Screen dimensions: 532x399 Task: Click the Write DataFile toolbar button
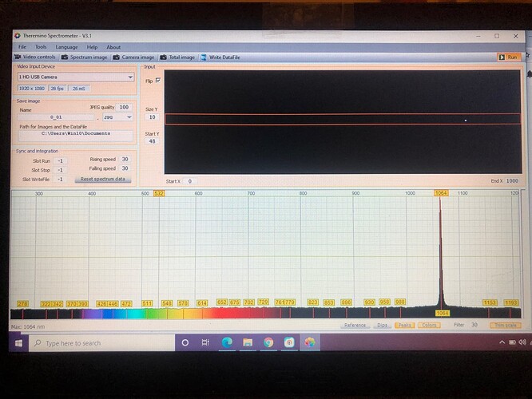pos(220,57)
